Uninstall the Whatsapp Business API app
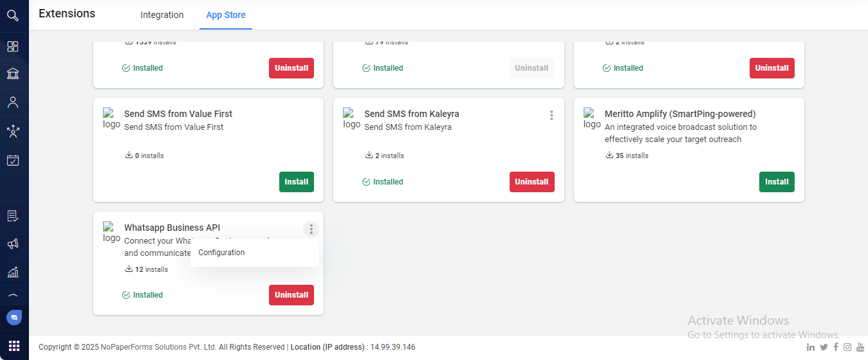 click(x=291, y=295)
